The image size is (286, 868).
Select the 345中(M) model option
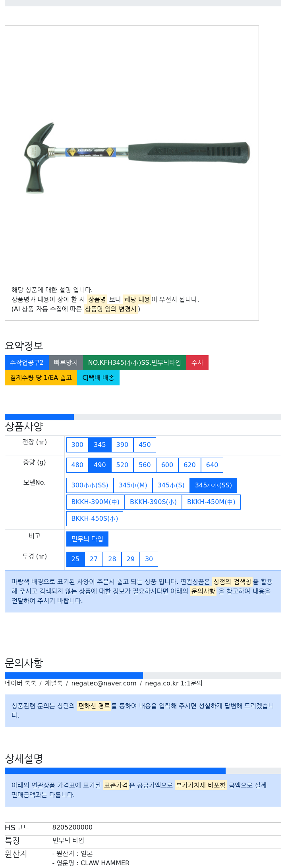pos(133,485)
